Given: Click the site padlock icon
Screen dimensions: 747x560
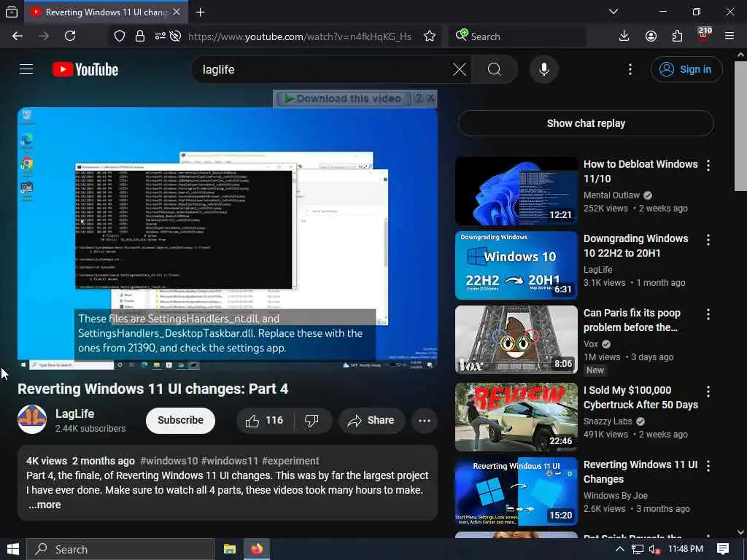Looking at the screenshot, I should tap(139, 36).
